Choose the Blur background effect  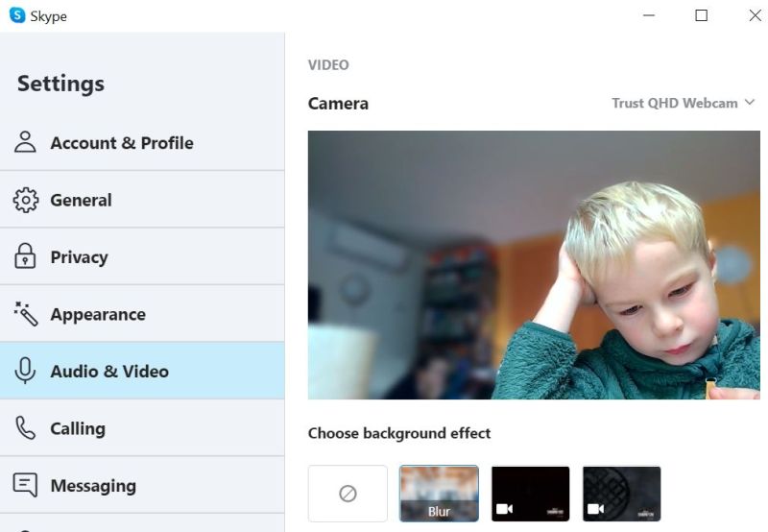pyautogui.click(x=439, y=494)
